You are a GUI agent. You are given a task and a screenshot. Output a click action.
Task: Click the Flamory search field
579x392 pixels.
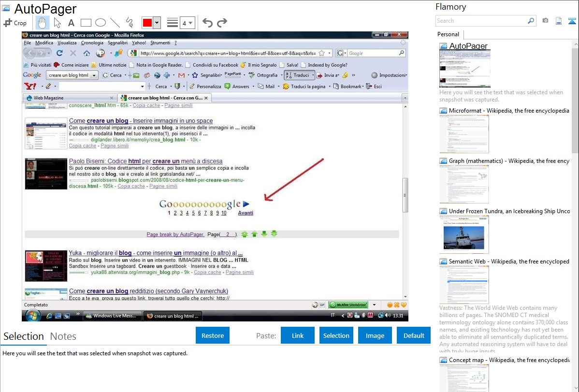coord(481,21)
